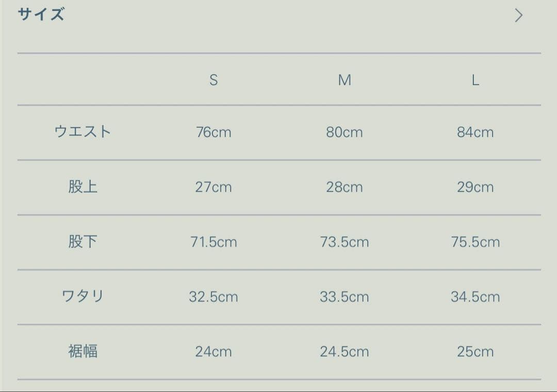Click the 29cm 股上 measurement under L

476,187
